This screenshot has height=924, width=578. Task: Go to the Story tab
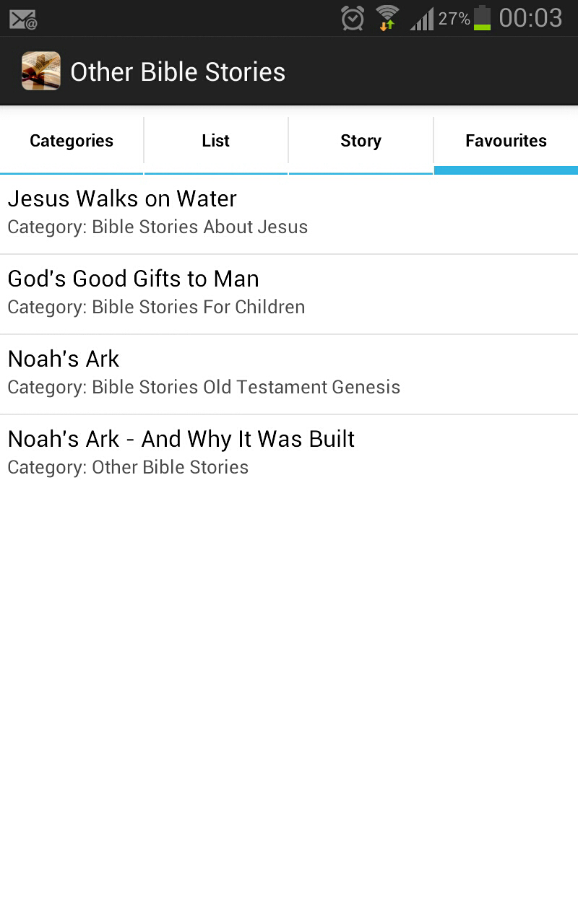[x=361, y=141]
